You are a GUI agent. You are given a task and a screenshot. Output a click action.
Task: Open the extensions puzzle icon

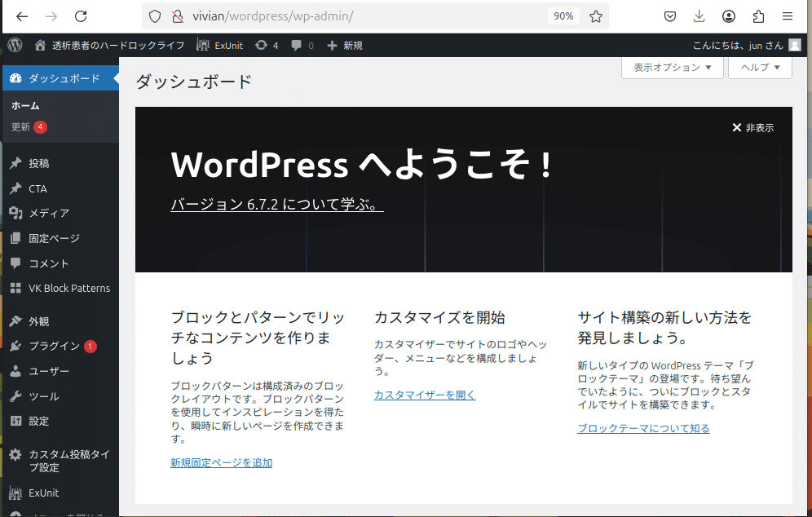(x=758, y=16)
